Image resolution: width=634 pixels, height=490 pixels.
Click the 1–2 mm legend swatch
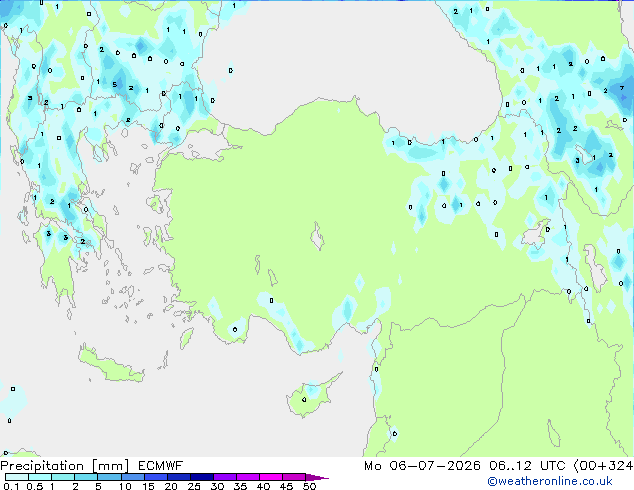pyautogui.click(x=63, y=477)
